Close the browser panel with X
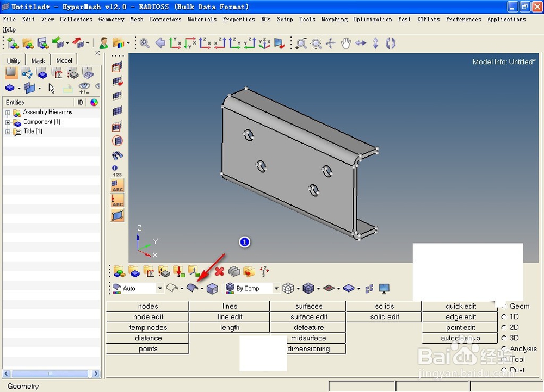 tap(97, 53)
